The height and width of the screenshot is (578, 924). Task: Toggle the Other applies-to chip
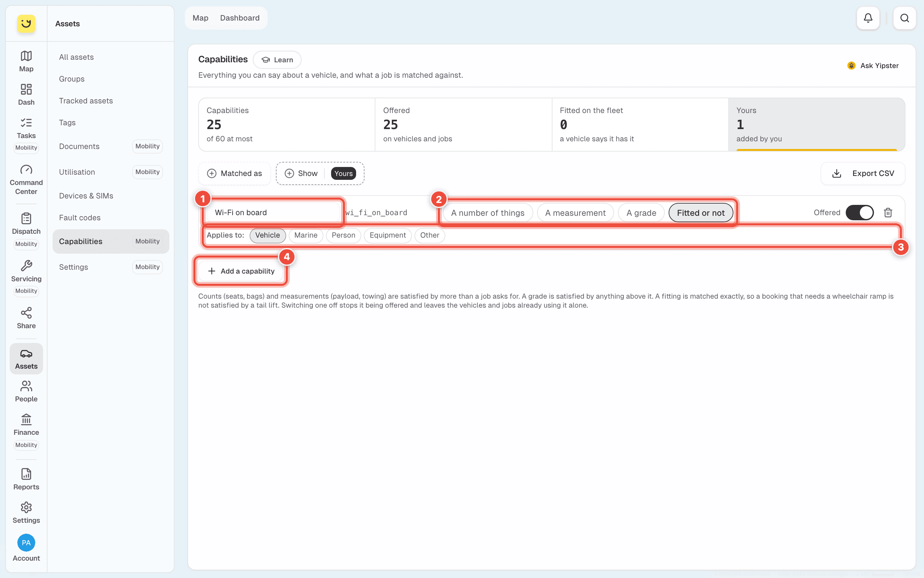(430, 235)
